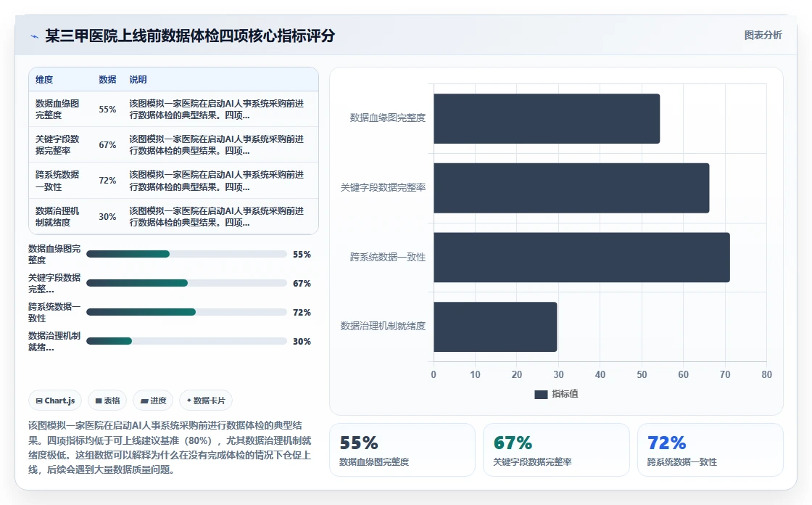
Task: Click the 数据血缘图完整度 table row cell
Action: click(x=57, y=109)
